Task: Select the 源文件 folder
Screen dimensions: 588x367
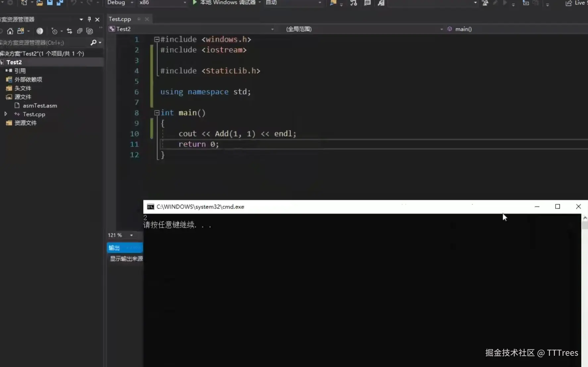Action: 23,97
